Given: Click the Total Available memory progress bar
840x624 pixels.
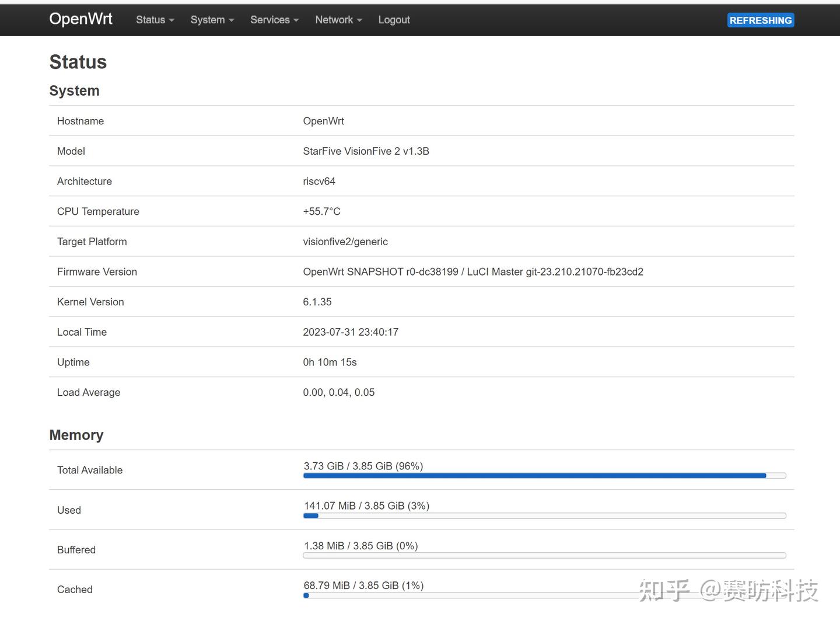Looking at the screenshot, I should [545, 476].
